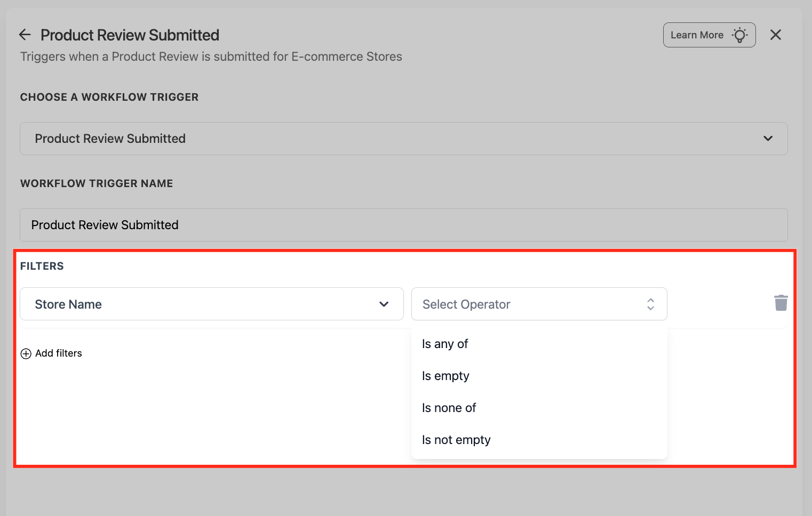Click the chevron in the Store Name field

point(384,304)
